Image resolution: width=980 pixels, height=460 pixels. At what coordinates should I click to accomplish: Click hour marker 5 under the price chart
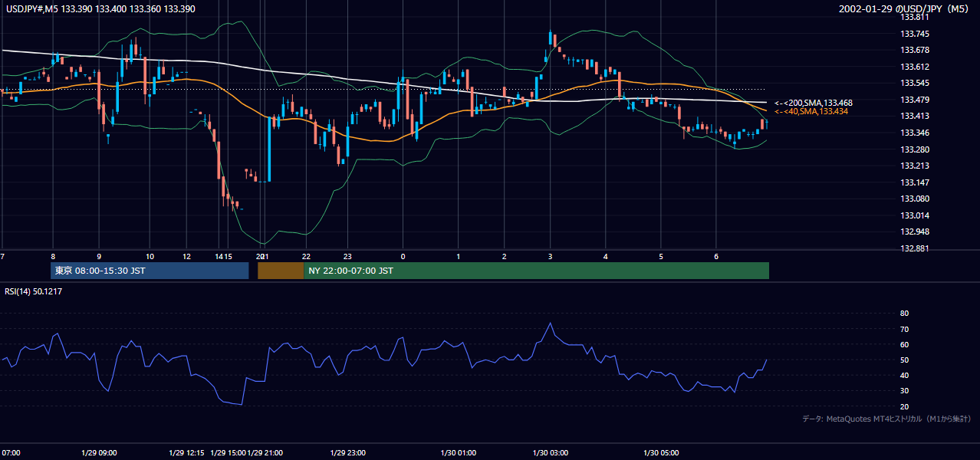pyautogui.click(x=660, y=256)
